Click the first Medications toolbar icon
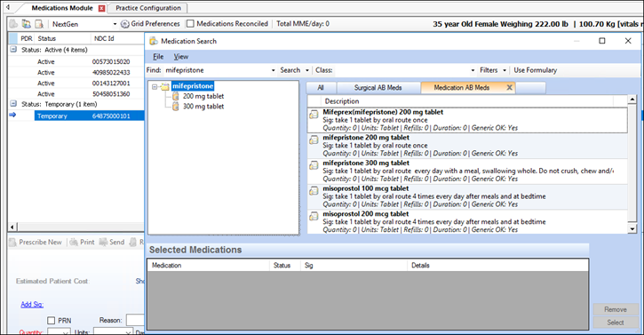The image size is (644, 335). [x=13, y=24]
